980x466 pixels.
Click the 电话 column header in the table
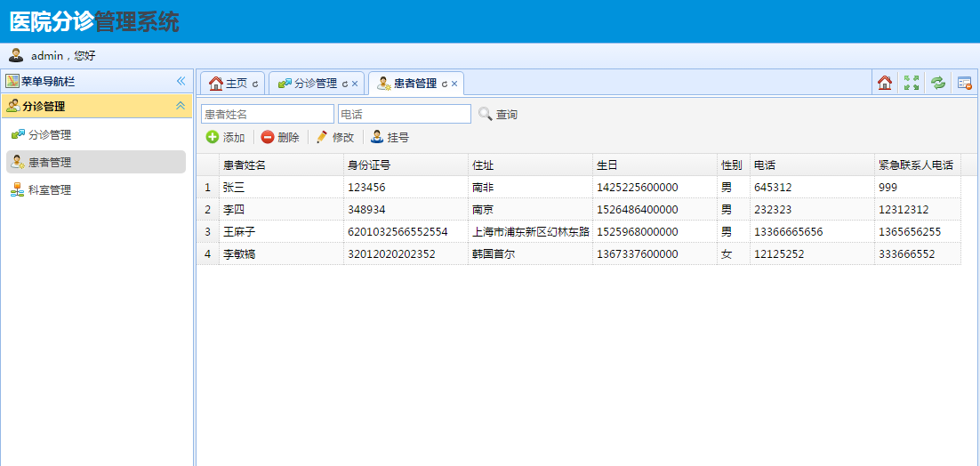812,165
